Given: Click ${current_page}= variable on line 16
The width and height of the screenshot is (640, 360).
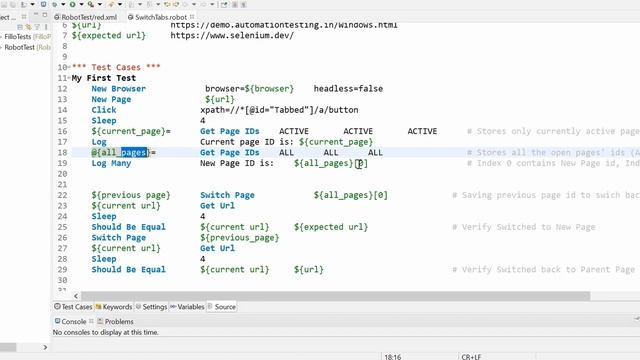Looking at the screenshot, I should click(x=131, y=131).
